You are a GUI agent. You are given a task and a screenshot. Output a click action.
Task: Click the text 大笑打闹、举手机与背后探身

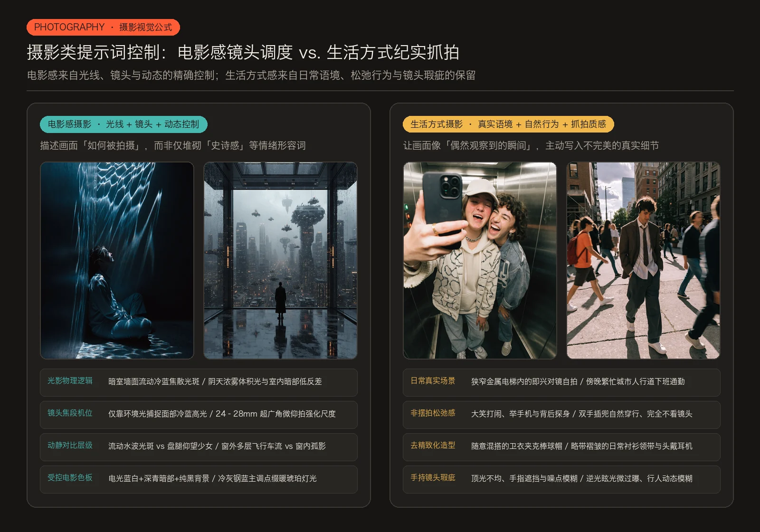pyautogui.click(x=521, y=414)
